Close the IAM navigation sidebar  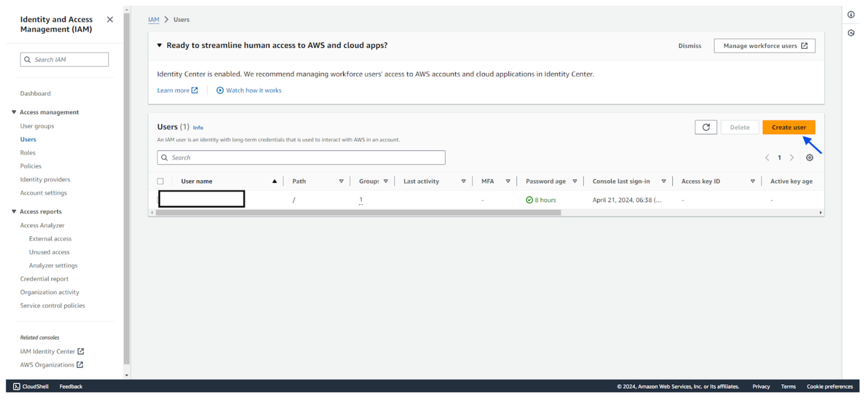pos(110,20)
